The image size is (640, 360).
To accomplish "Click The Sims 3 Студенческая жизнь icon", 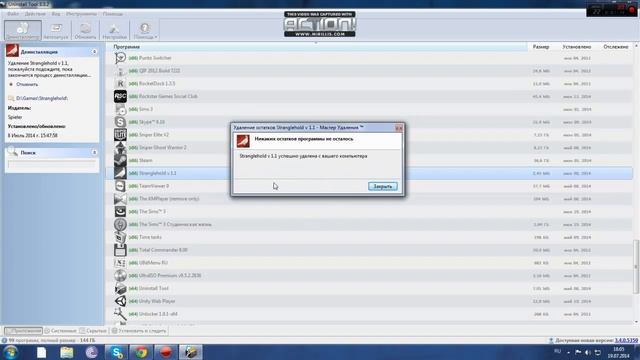I will click(x=120, y=224).
